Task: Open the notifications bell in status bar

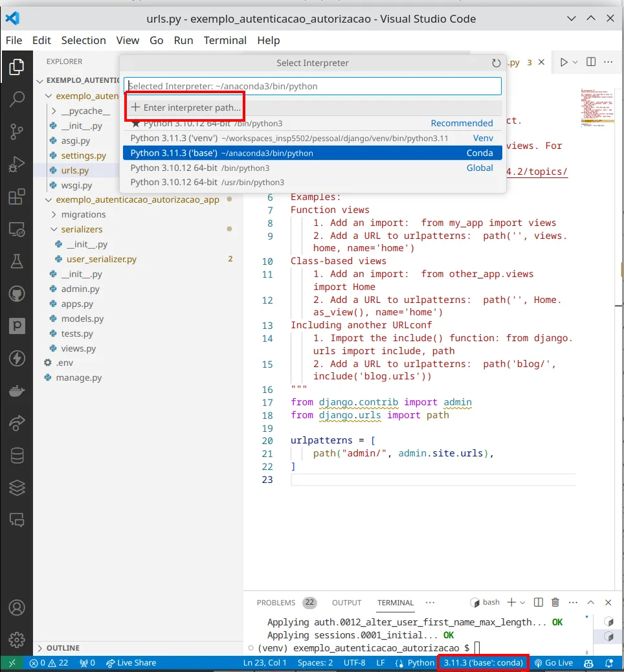Action: (608, 663)
